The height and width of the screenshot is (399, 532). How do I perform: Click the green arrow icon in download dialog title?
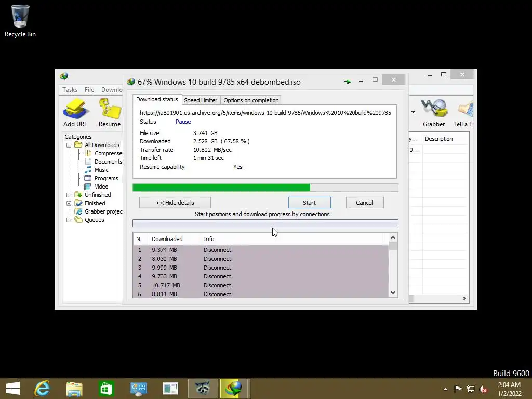pos(347,82)
